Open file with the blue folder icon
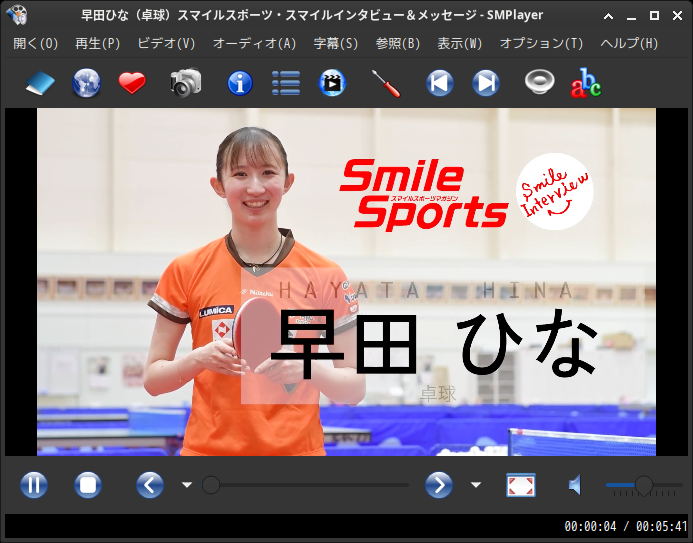 [40, 83]
